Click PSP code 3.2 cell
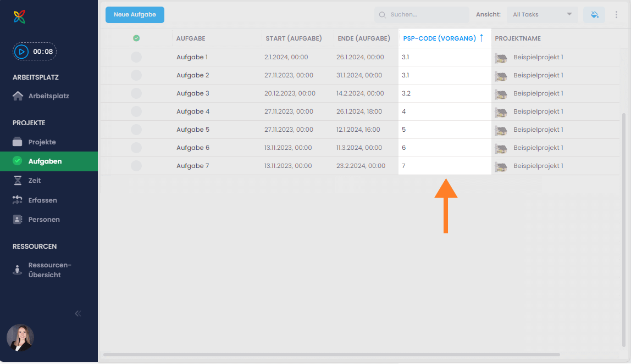 [445, 93]
